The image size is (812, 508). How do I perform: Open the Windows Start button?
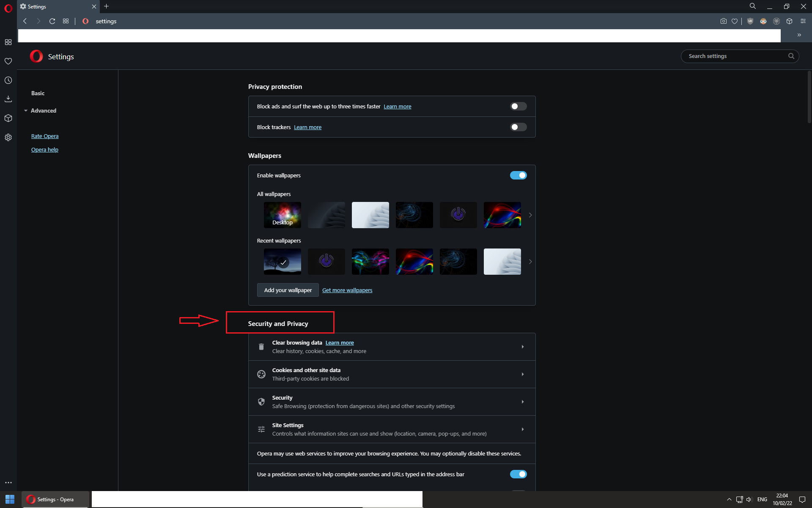(10, 500)
